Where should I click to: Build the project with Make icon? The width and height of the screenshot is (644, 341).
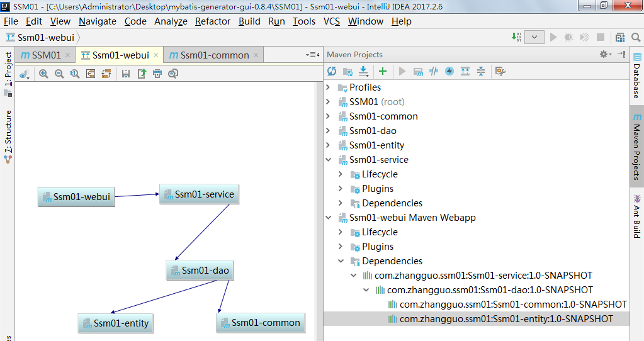click(516, 37)
